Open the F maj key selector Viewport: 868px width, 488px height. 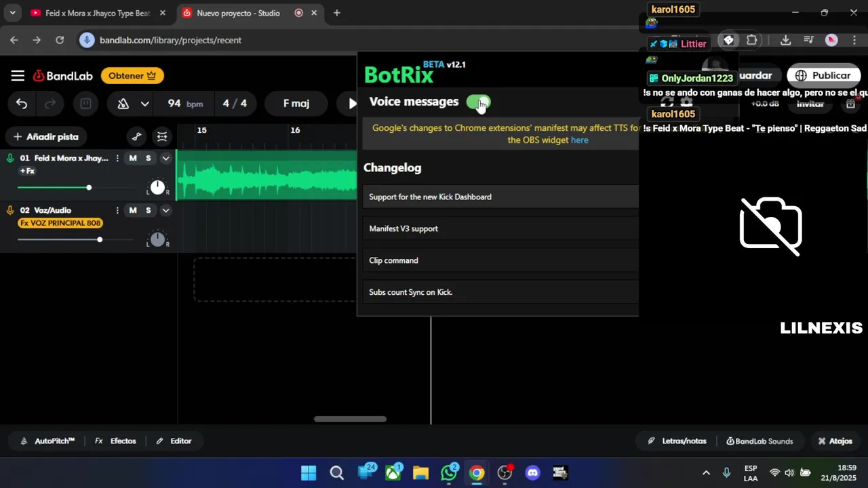coord(296,104)
